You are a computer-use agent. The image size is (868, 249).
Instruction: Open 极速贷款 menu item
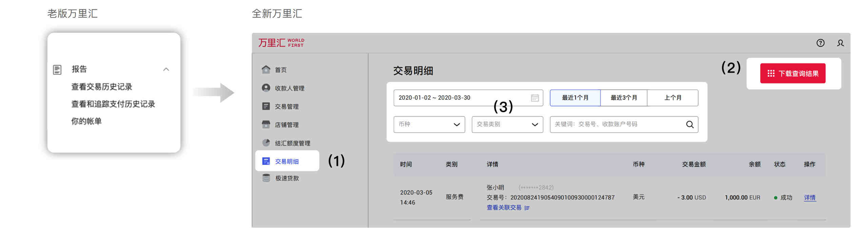287,178
